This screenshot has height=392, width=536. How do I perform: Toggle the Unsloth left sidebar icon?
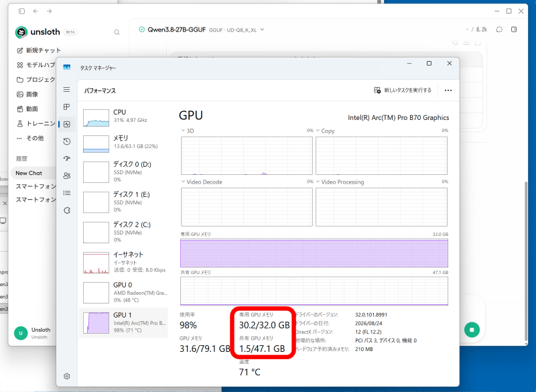pyautogui.click(x=21, y=11)
